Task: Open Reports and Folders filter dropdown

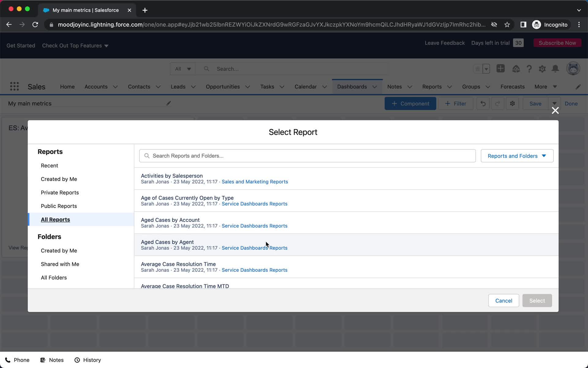Action: tap(517, 156)
